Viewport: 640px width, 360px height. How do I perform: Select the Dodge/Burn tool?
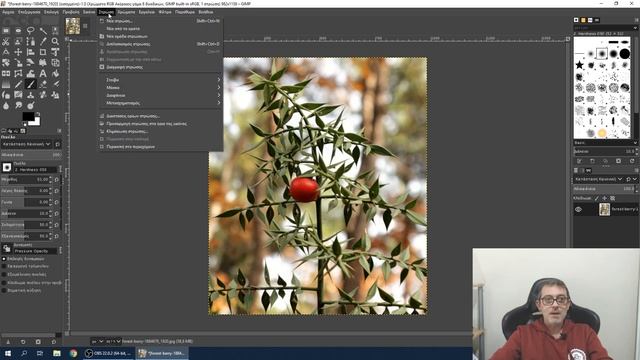(31, 106)
